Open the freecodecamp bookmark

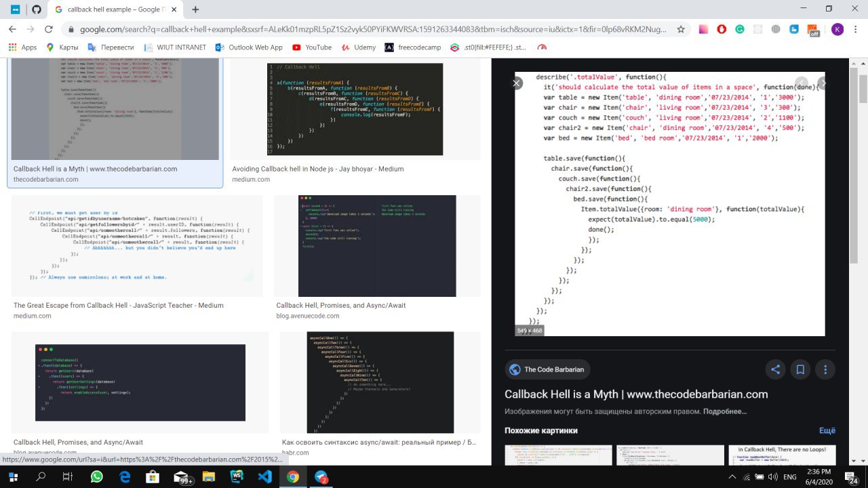tap(412, 47)
